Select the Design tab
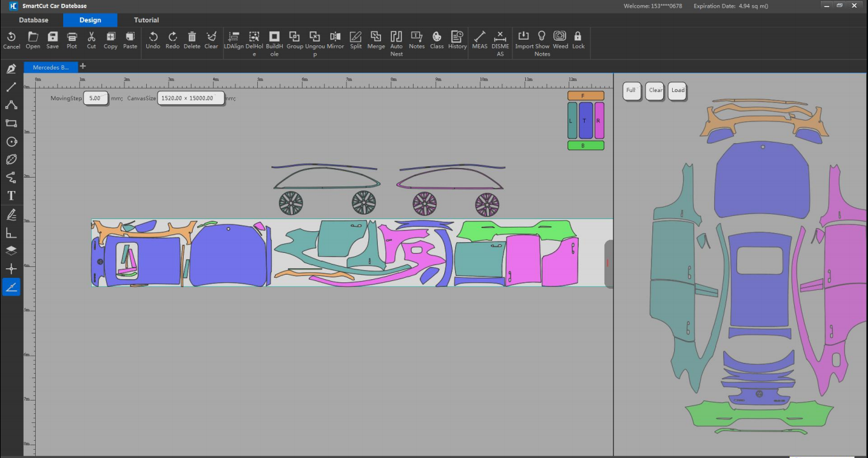 90,20
